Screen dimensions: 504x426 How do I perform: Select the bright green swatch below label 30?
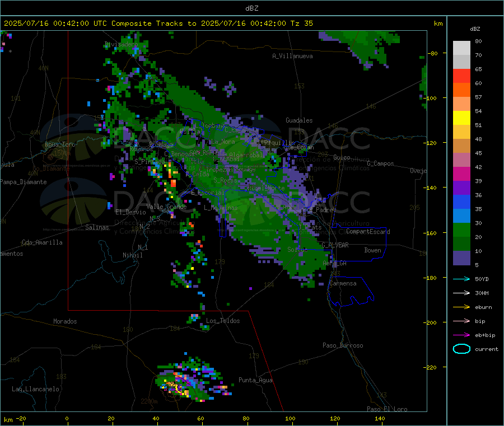461,230
